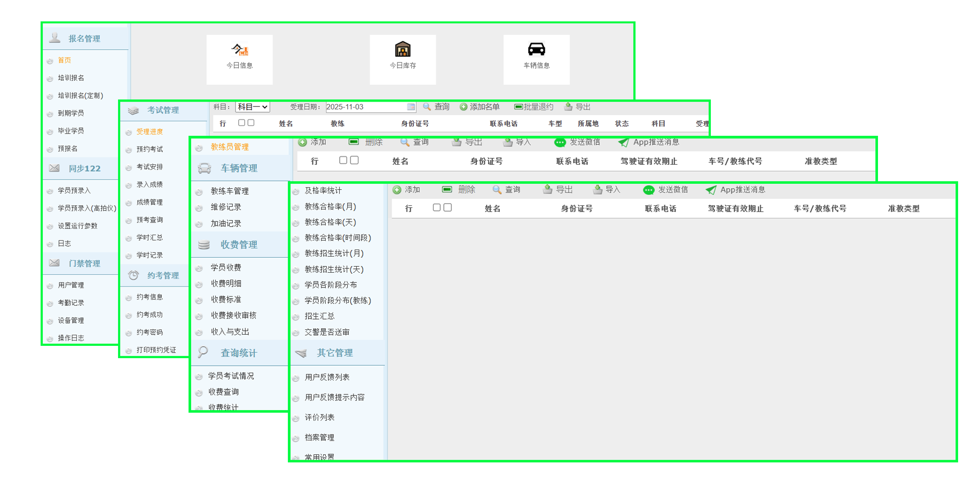
Task: Open 教练合格率(月) statistics item
Action: [x=330, y=206]
